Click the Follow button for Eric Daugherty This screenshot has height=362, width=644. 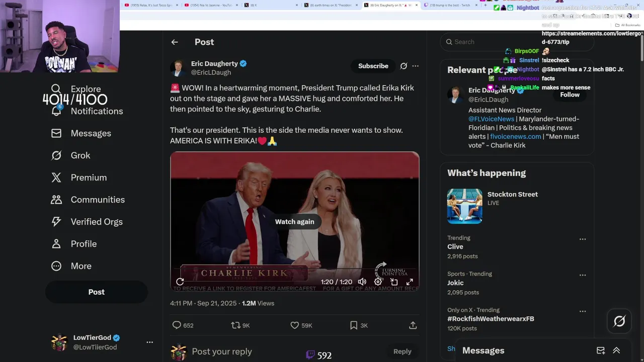(570, 95)
